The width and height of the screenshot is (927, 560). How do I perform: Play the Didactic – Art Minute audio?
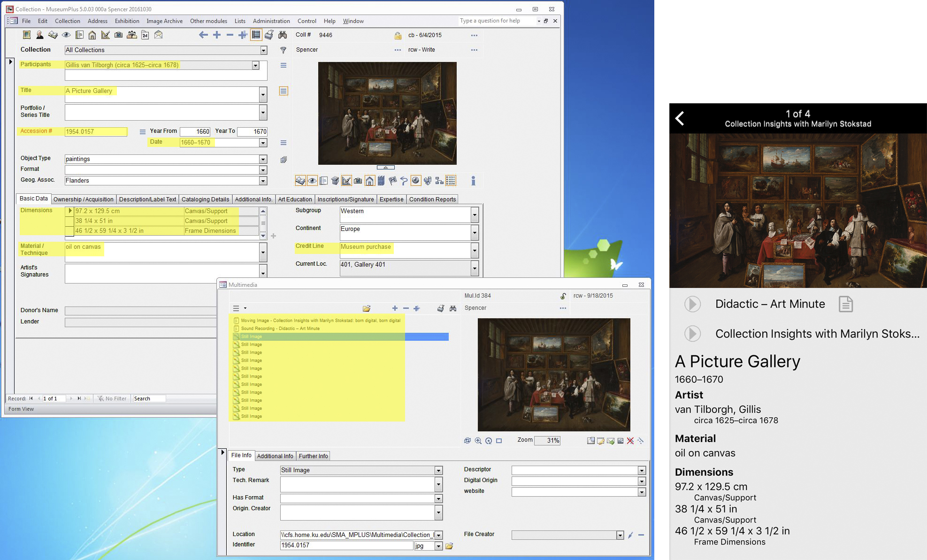pyautogui.click(x=692, y=304)
